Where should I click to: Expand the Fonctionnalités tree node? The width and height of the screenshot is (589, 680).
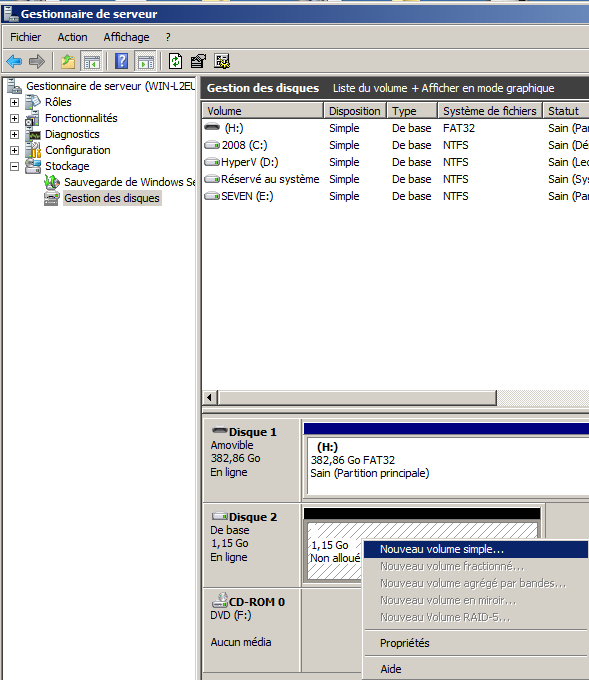tap(14, 118)
